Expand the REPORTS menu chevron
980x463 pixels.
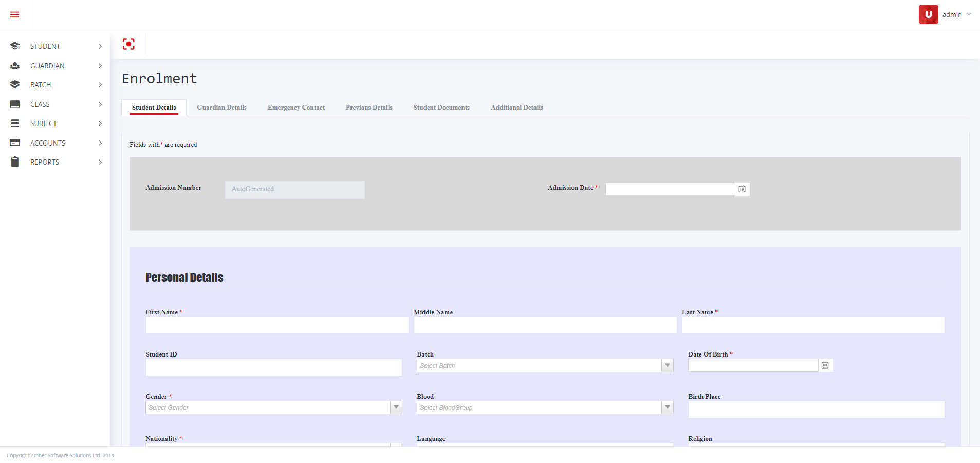point(100,162)
